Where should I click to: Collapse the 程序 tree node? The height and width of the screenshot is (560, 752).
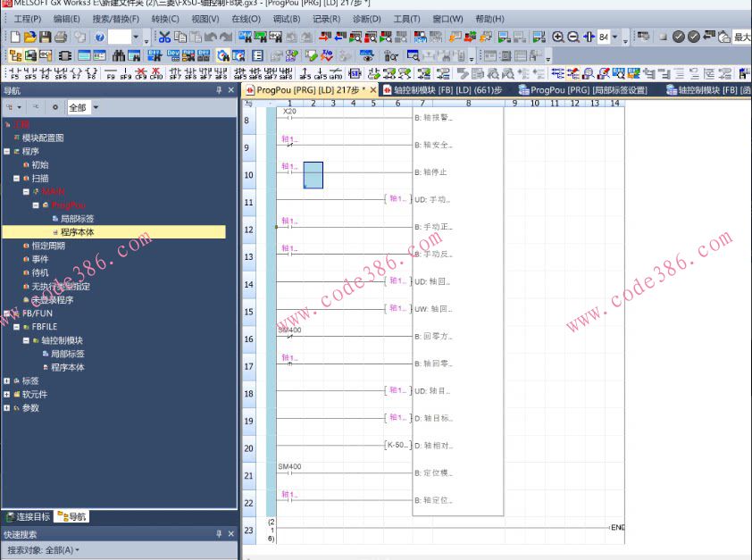pyautogui.click(x=7, y=152)
